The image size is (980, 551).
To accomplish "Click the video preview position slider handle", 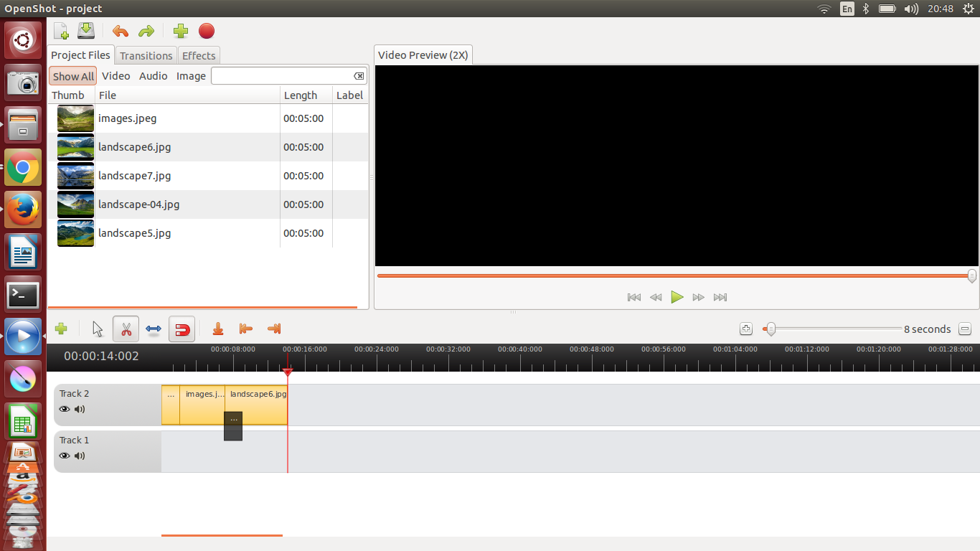I will [x=972, y=275].
